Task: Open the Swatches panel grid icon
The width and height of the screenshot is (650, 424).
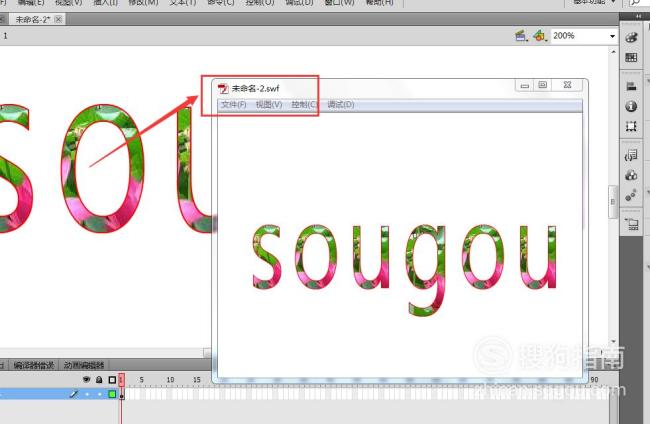Action: point(631,57)
